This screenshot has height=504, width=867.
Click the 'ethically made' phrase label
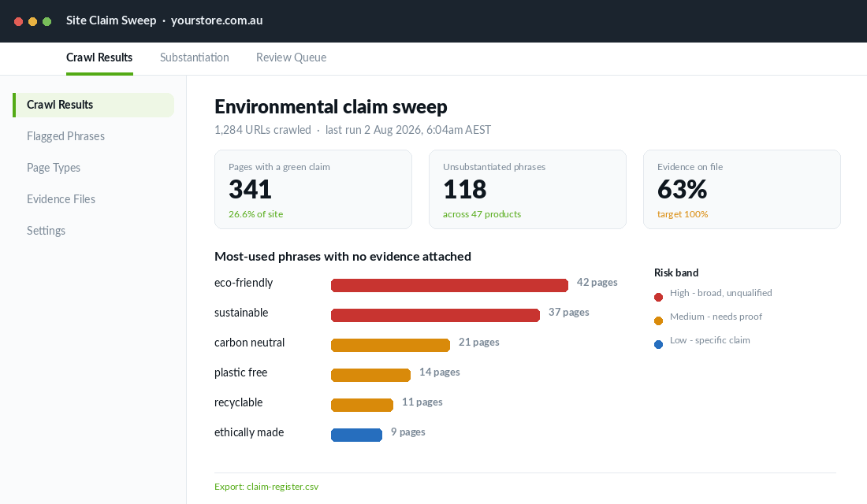pos(249,432)
